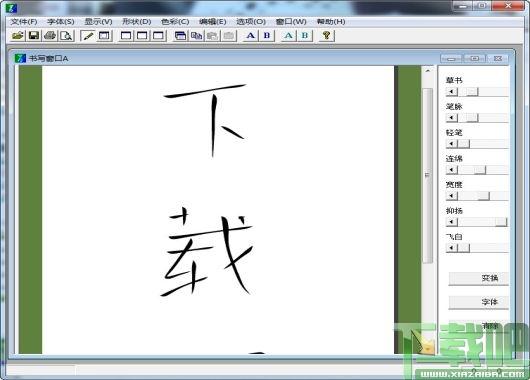Decrease 飞白 with its left arrow

coord(452,248)
